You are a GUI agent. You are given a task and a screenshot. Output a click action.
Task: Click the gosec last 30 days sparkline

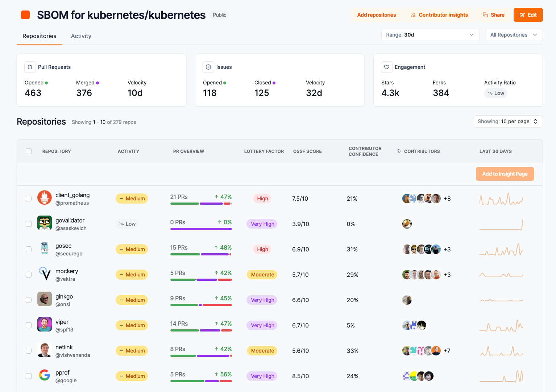(x=501, y=249)
